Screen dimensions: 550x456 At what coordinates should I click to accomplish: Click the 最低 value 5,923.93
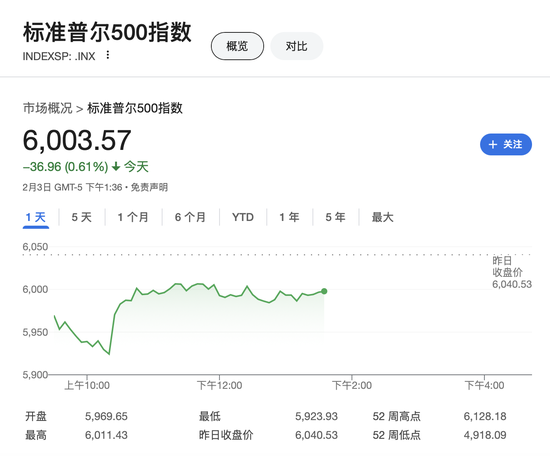pos(316,416)
